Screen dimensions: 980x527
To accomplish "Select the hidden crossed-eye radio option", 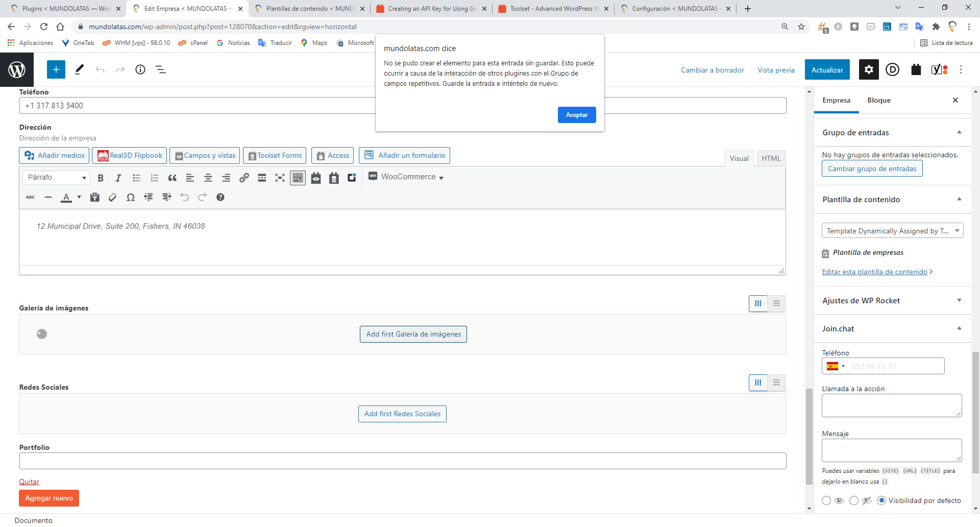I will (x=854, y=500).
